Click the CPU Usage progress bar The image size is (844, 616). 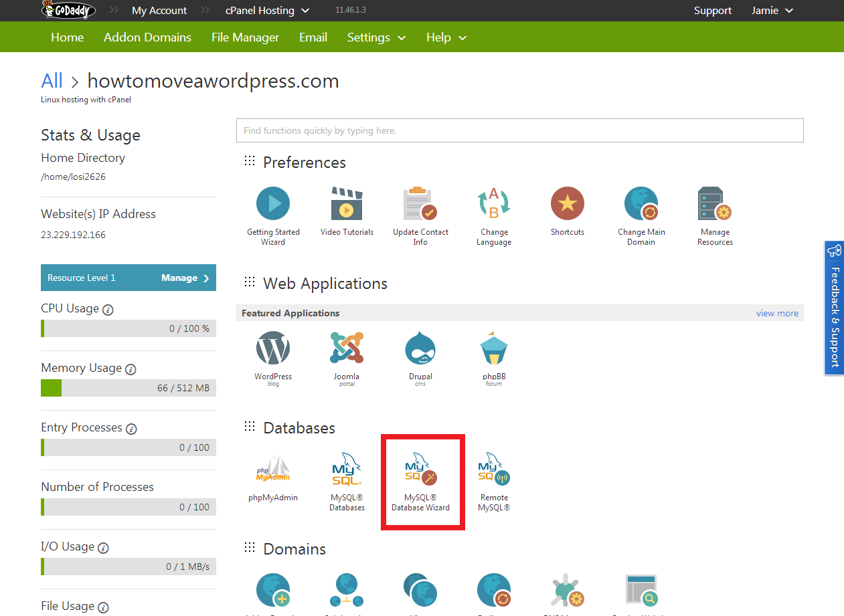(x=129, y=328)
